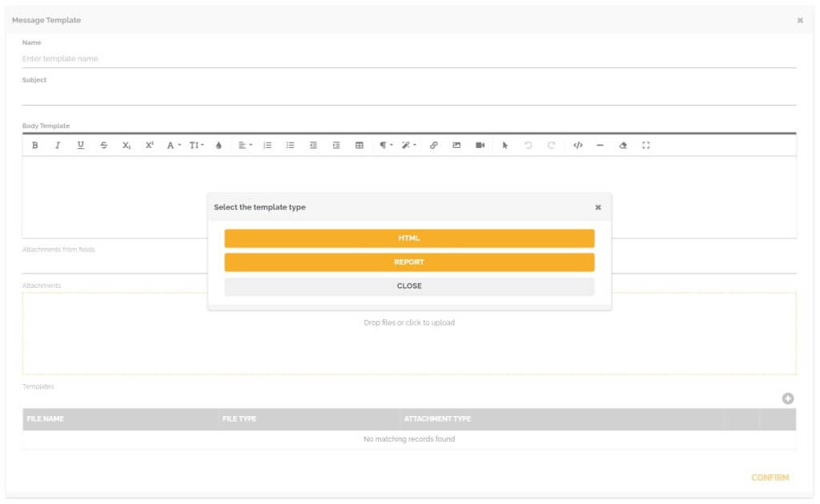Toggle underline in the toolbar
Screen dimensions: 820x504
[80, 145]
